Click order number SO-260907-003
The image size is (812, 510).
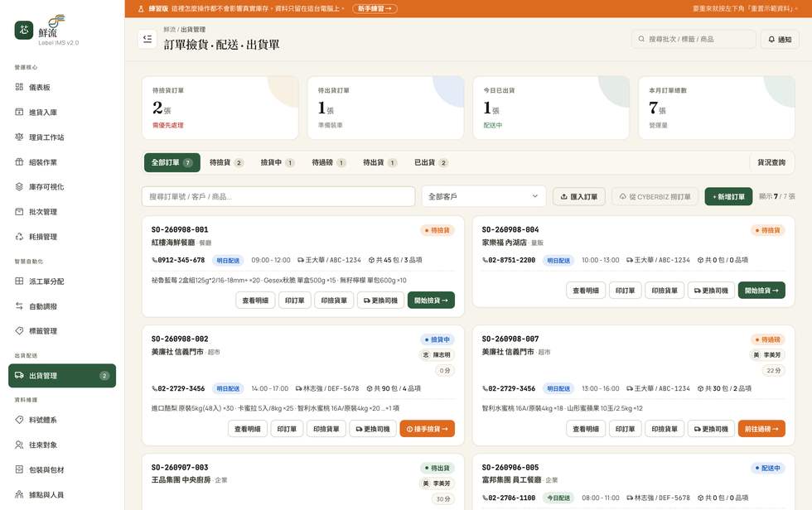coord(180,467)
